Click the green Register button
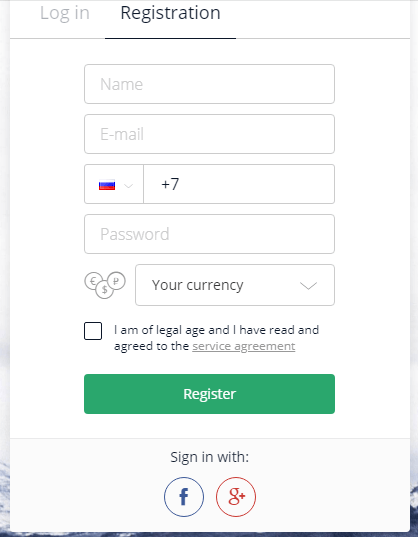 pyautogui.click(x=209, y=394)
